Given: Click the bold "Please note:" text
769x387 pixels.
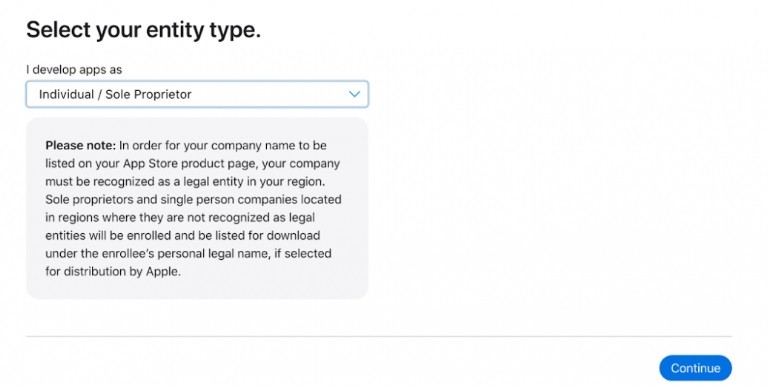Looking at the screenshot, I should (80, 145).
